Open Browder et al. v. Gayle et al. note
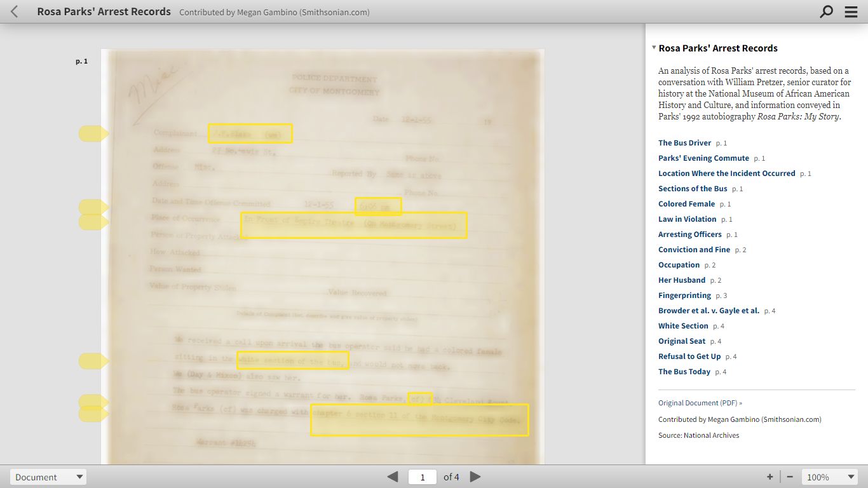 pos(709,311)
